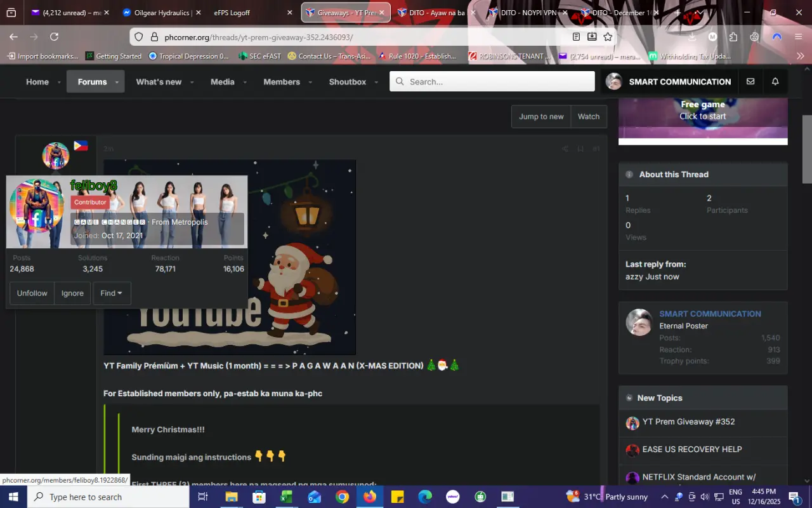The width and height of the screenshot is (812, 508).
Task: Reload the page with the refresh icon
Action: (55, 37)
